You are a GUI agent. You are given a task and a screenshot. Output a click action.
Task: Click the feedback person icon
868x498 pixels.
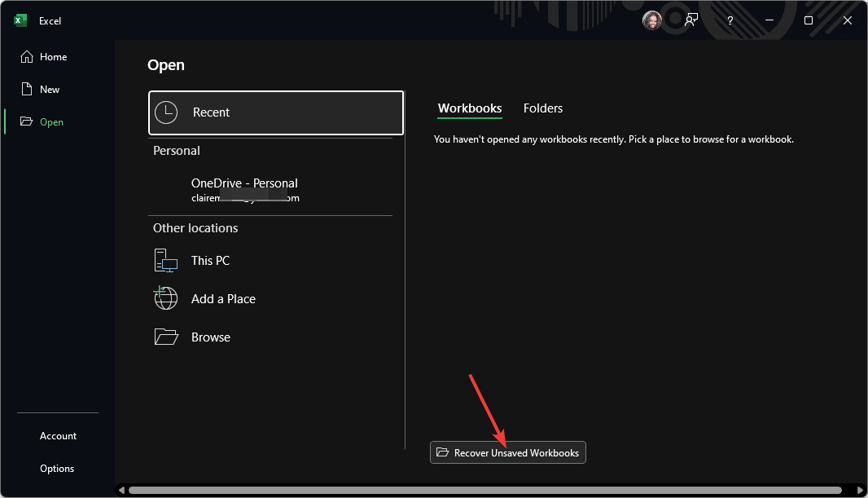691,20
